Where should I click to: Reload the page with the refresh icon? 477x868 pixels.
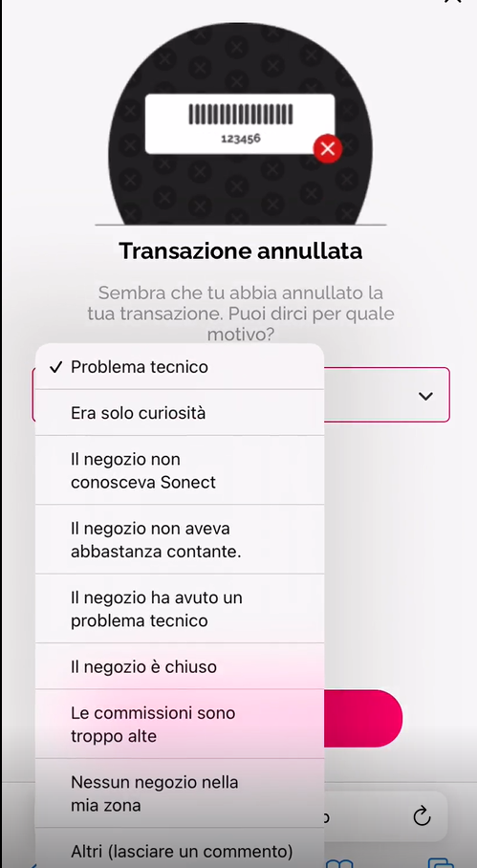[422, 815]
